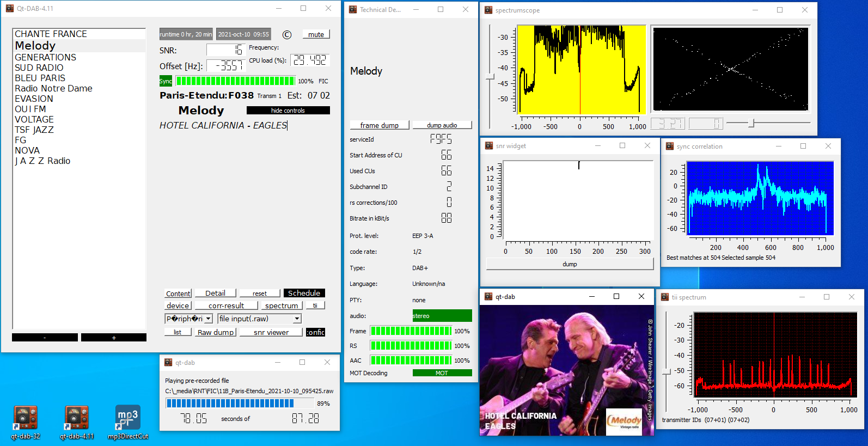Select previous service with minus button
868x446 pixels.
click(45, 338)
